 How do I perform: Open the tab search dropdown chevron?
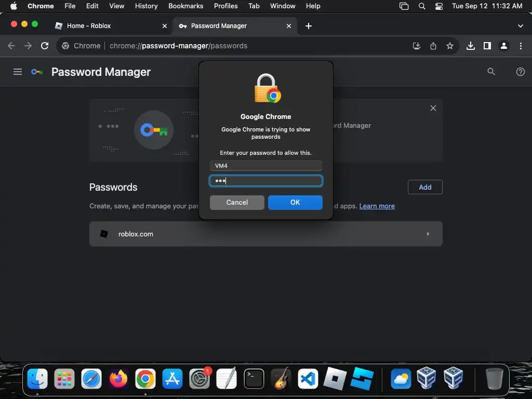[x=520, y=26]
